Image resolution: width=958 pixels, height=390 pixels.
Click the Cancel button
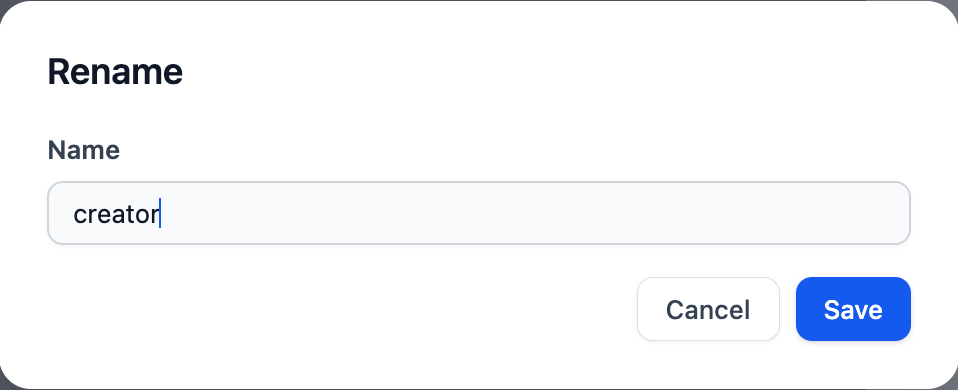pos(708,309)
